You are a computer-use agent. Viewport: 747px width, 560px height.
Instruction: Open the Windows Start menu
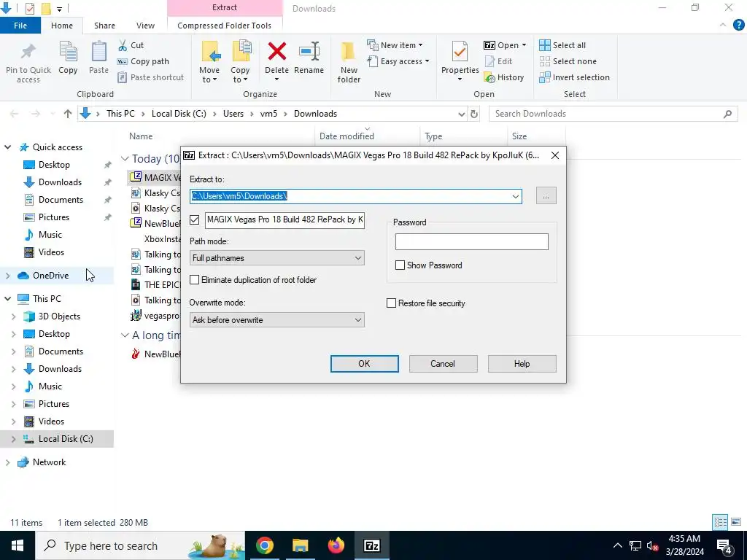click(18, 545)
